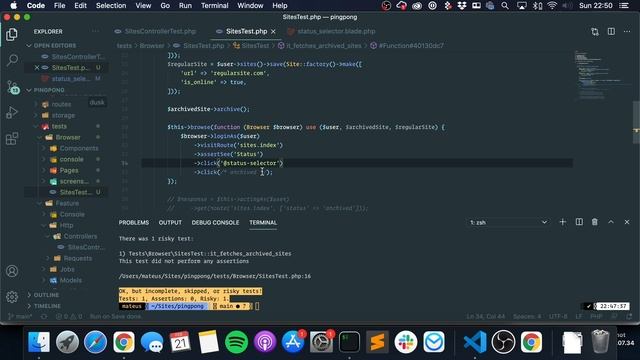Open Slack from the Dock

click(x=406, y=342)
